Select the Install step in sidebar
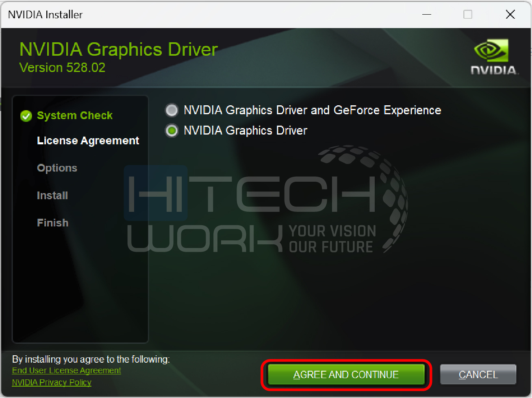The image size is (532, 398). click(x=52, y=196)
